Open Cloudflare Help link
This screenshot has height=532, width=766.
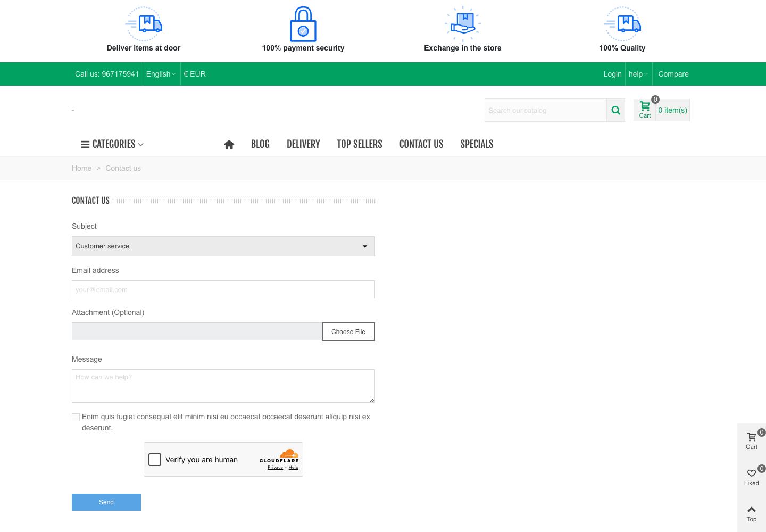click(x=293, y=467)
